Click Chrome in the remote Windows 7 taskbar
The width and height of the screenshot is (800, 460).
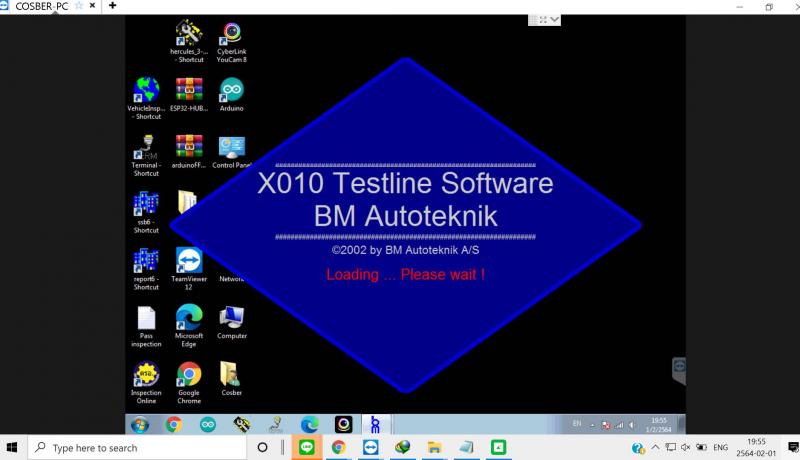[x=173, y=424]
